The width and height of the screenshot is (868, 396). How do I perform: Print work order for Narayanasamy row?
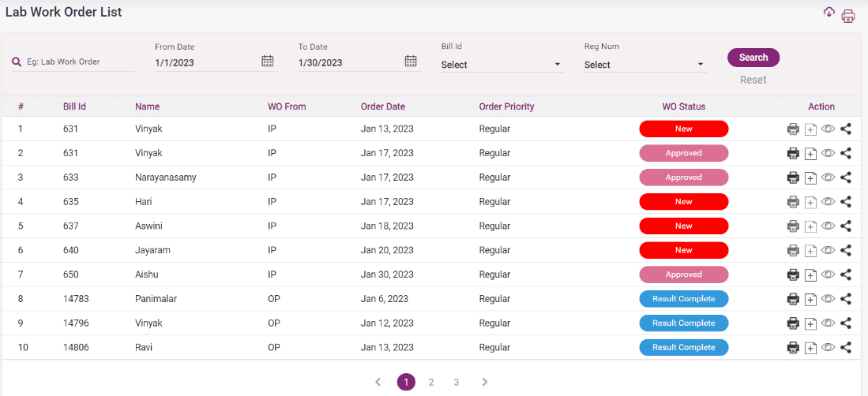point(793,177)
